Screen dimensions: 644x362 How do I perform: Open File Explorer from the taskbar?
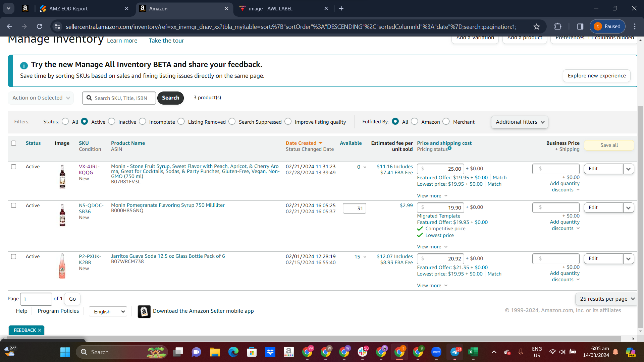coord(215,352)
